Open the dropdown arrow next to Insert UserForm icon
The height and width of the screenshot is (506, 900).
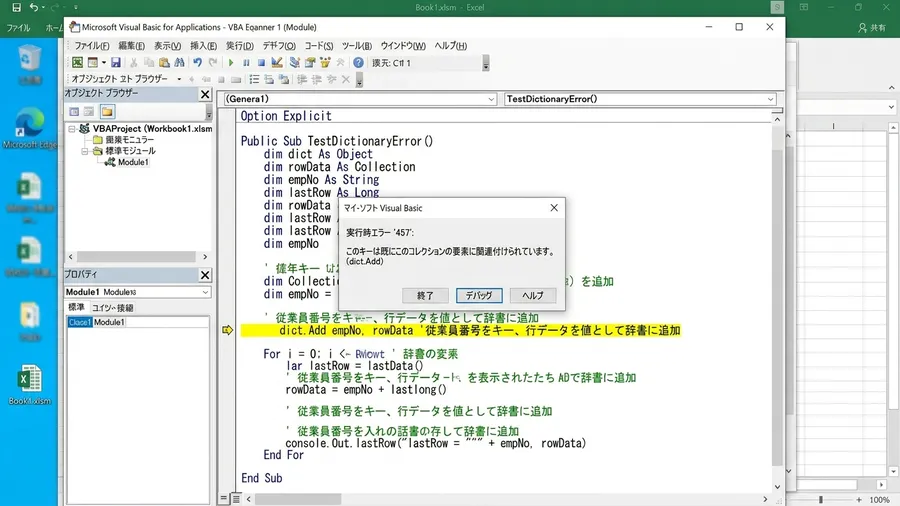pyautogui.click(x=103, y=63)
